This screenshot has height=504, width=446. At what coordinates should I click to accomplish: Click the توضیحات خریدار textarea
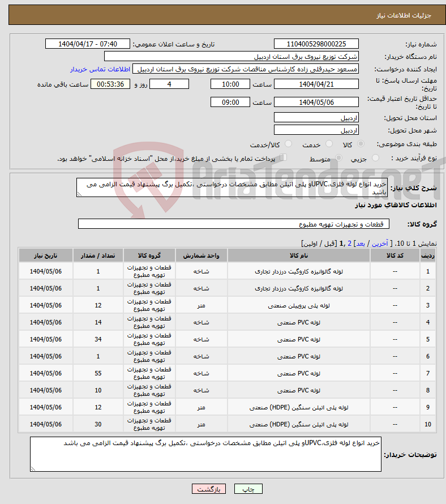pyautogui.click(x=205, y=454)
